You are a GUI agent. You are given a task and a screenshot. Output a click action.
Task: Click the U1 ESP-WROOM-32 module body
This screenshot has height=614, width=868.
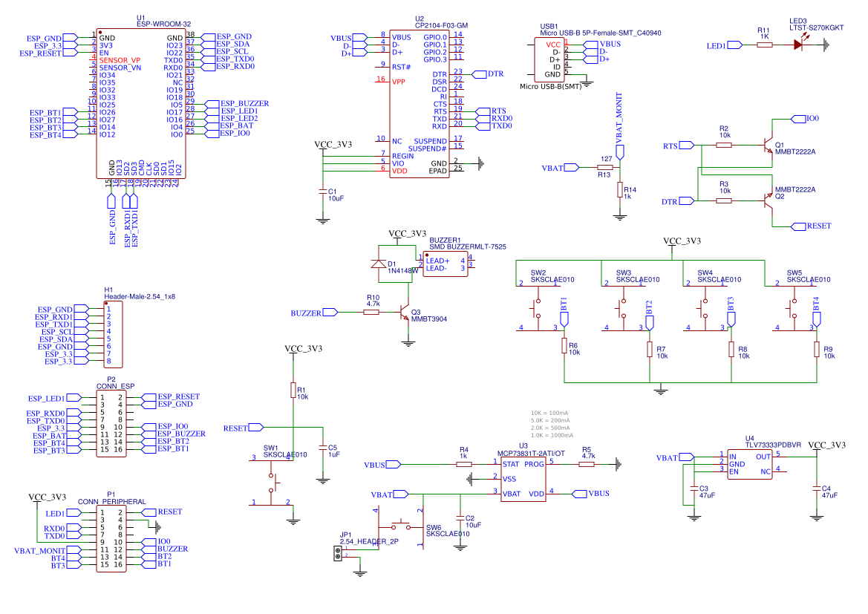140,103
